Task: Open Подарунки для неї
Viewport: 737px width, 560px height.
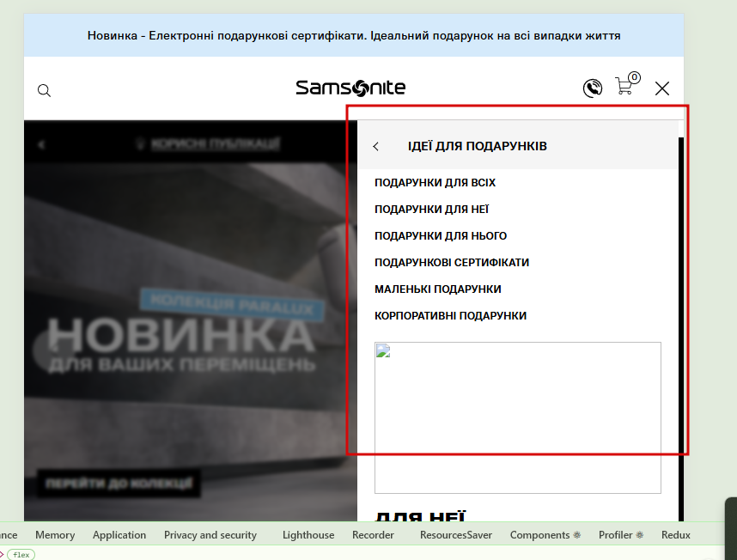Action: pyautogui.click(x=431, y=209)
